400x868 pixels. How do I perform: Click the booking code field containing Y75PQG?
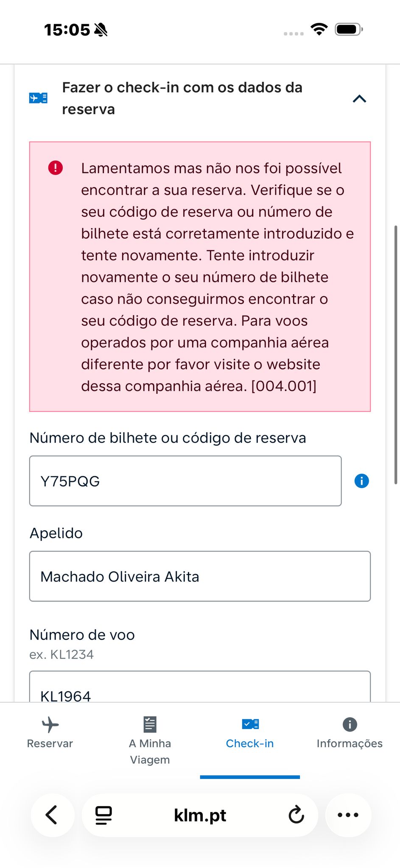pyautogui.click(x=185, y=481)
